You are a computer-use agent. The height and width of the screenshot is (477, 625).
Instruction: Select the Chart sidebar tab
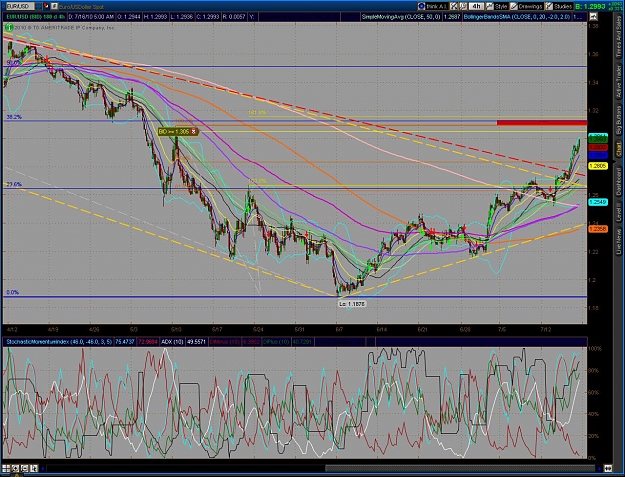pyautogui.click(x=619, y=149)
